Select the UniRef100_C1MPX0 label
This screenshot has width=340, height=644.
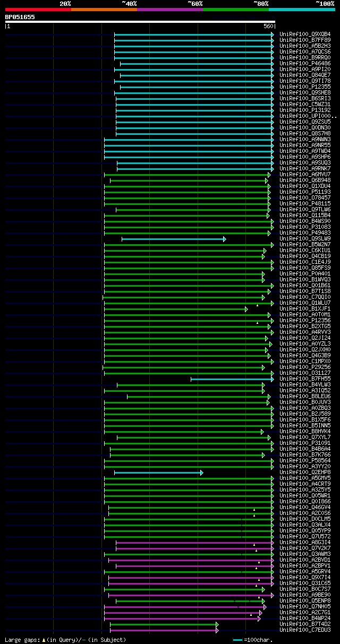click(305, 362)
